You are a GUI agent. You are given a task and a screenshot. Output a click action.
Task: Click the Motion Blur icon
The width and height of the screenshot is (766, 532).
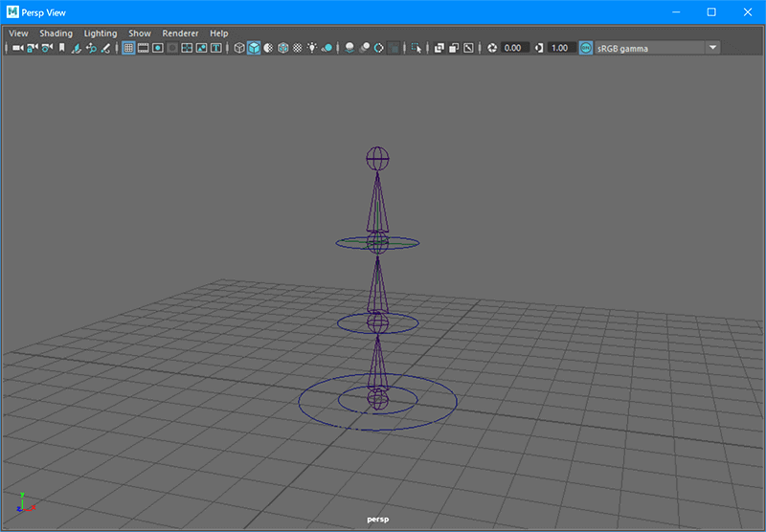click(x=364, y=48)
